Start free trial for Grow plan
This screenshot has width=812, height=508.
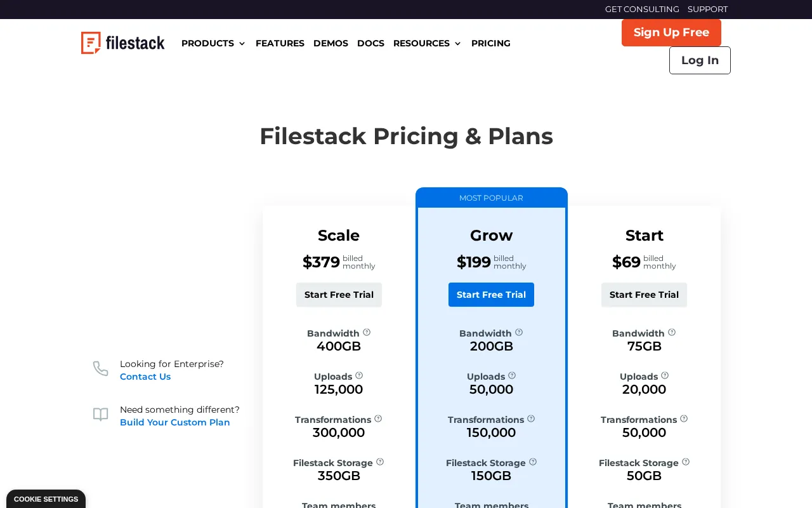click(491, 295)
